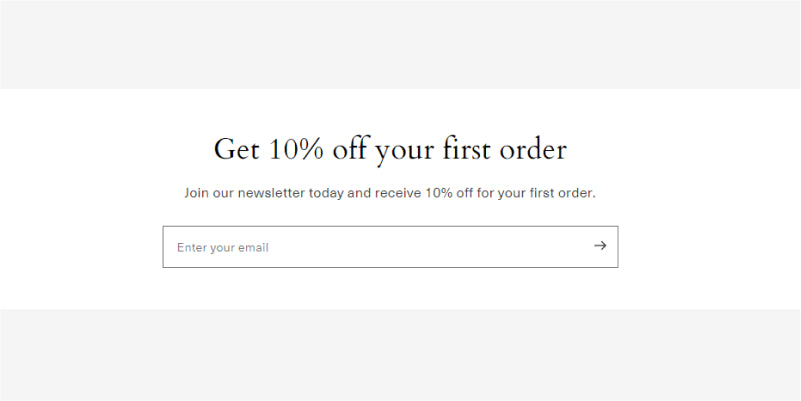Image resolution: width=801 pixels, height=401 pixels.
Task: Click the white area left of the email box
Action: pyautogui.click(x=80, y=247)
